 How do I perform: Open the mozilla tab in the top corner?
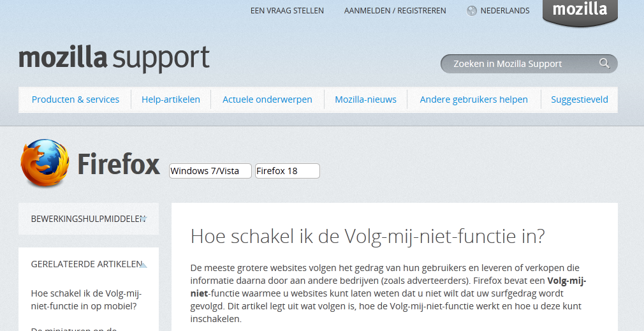(x=580, y=11)
